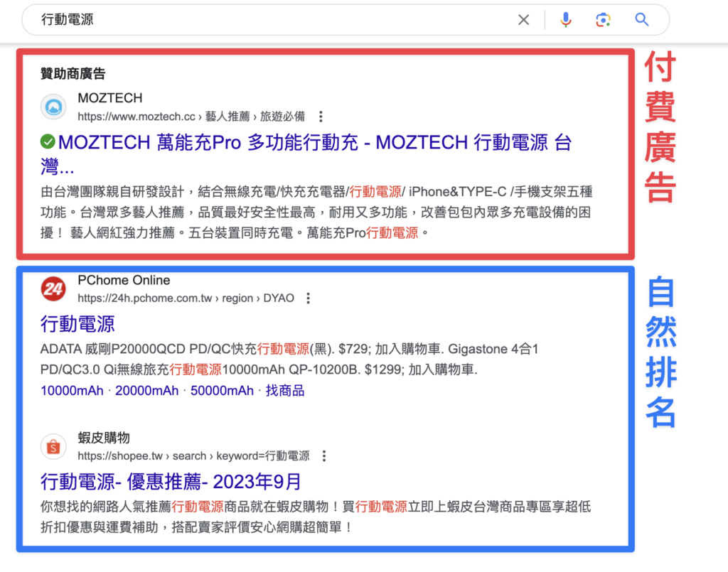Click the 蝦皮購物 site name text
The width and height of the screenshot is (728, 572).
click(x=104, y=438)
